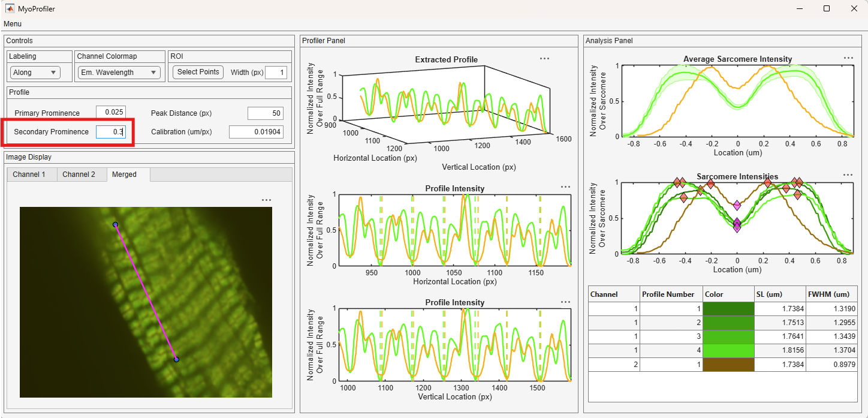Click the green color swatch for profile 3

pyautogui.click(x=728, y=336)
